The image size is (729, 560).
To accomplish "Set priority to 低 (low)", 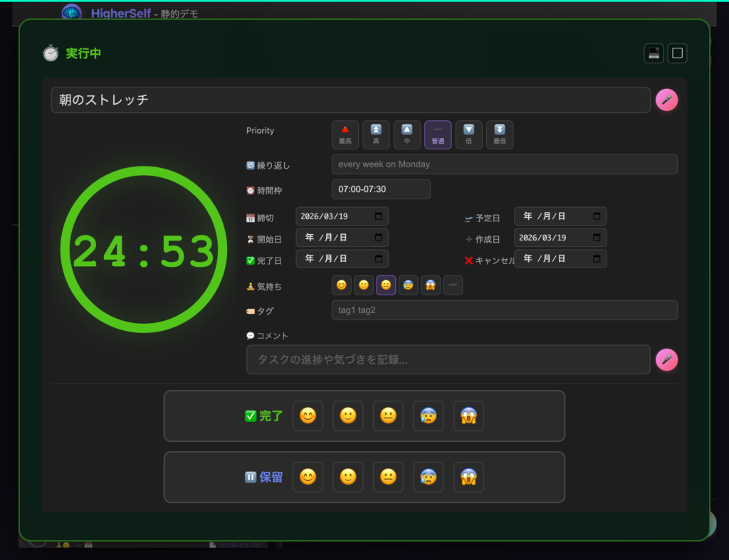I will (468, 134).
